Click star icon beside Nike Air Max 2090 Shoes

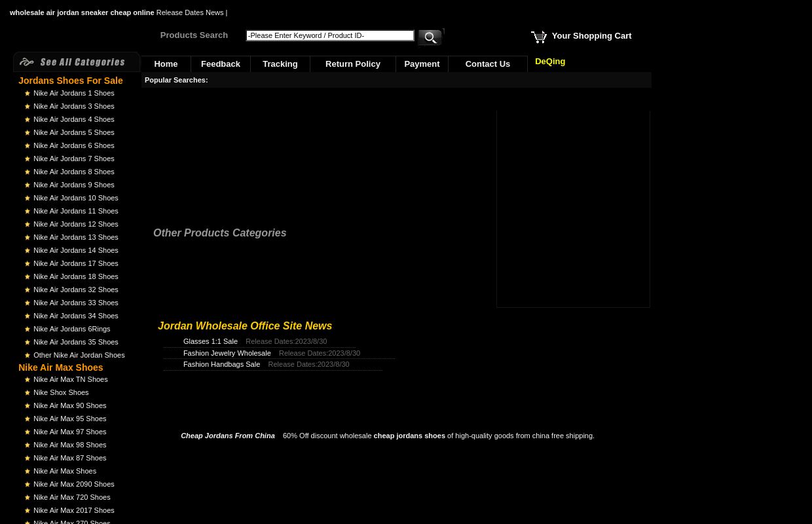click(28, 485)
